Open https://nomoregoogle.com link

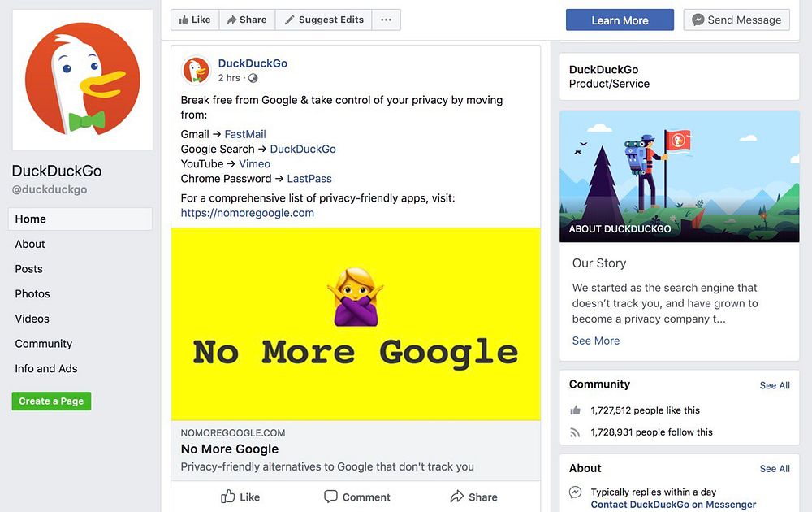(248, 213)
